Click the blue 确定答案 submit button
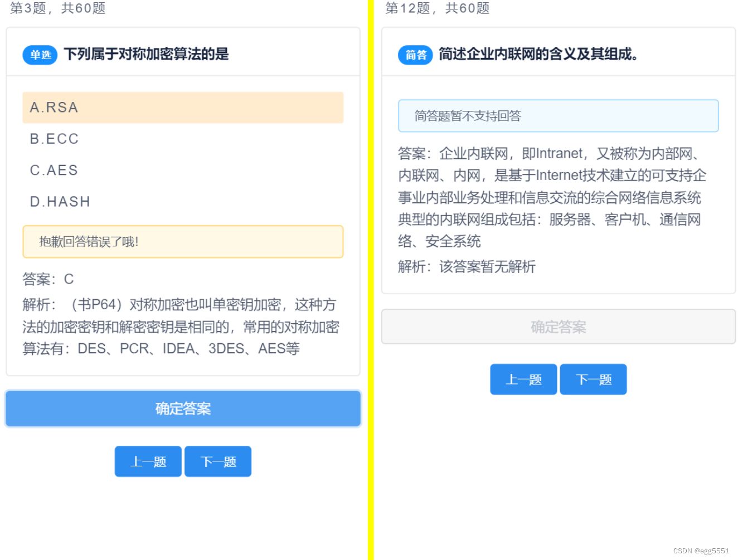 point(182,408)
